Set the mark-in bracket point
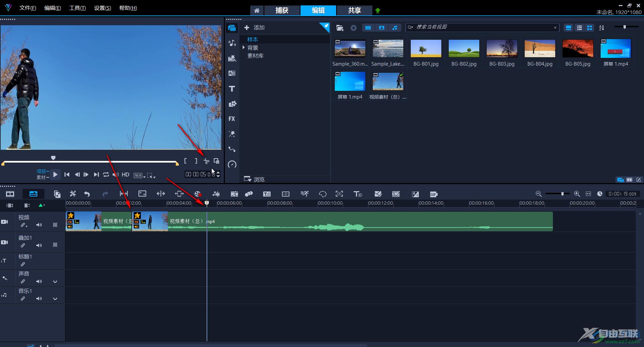 pyautogui.click(x=185, y=161)
